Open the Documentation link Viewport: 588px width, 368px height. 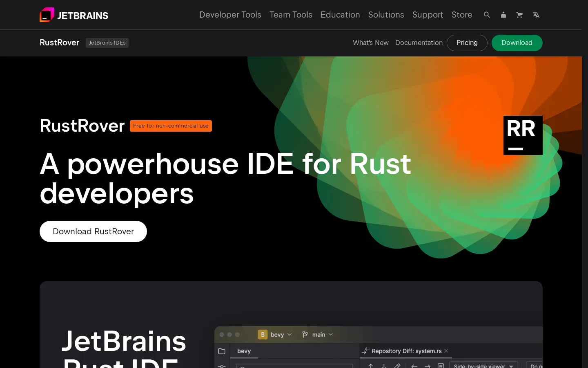[419, 43]
